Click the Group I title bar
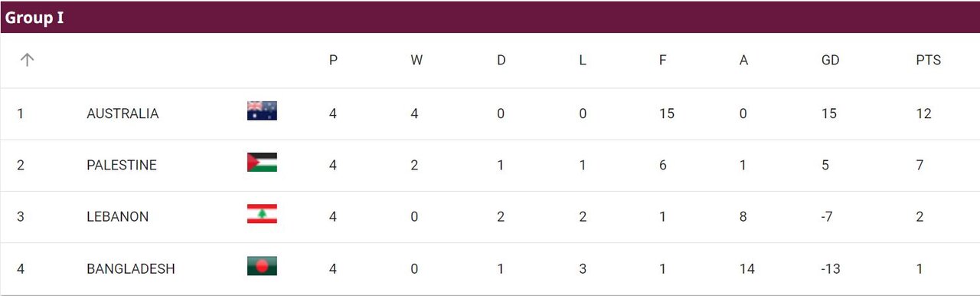980x296 pixels. (490, 17)
